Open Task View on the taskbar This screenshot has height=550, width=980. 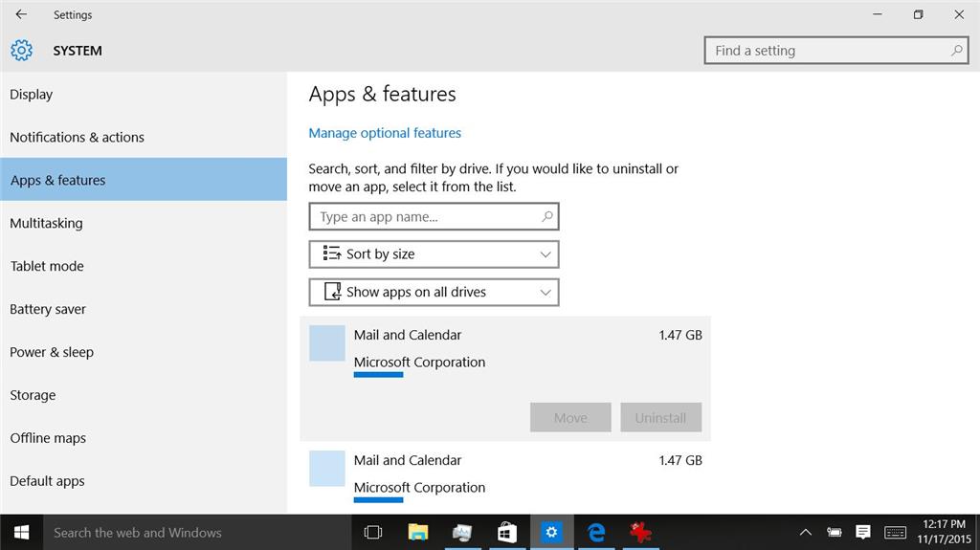click(x=373, y=533)
